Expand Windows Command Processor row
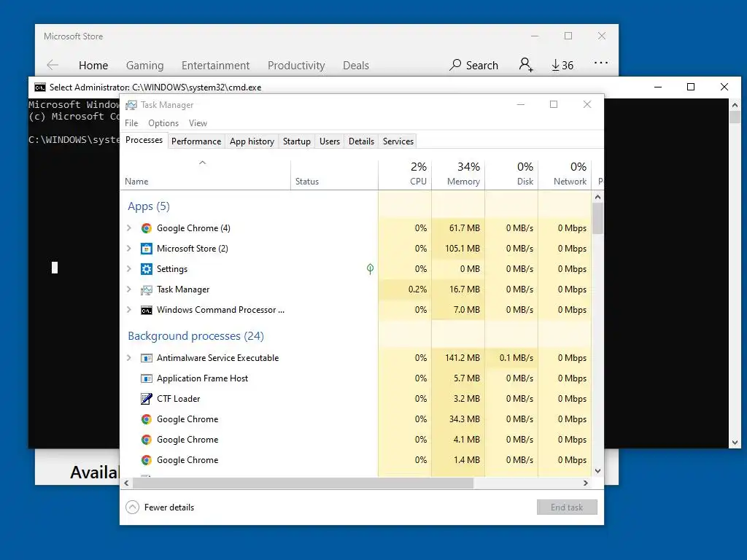 click(128, 310)
